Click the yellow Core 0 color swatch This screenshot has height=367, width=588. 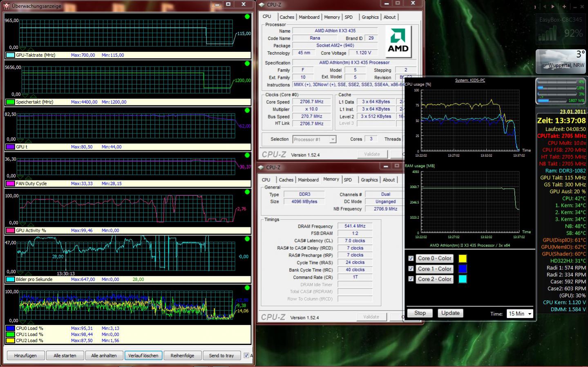pyautogui.click(x=463, y=258)
